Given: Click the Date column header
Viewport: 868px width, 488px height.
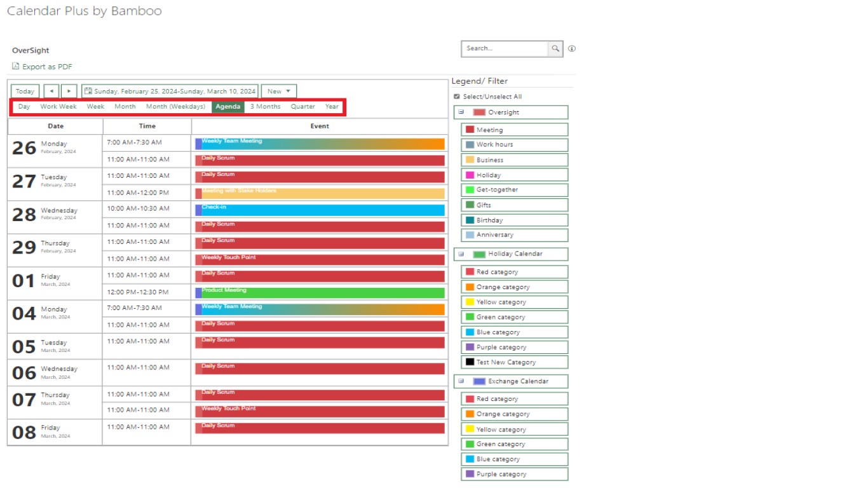Looking at the screenshot, I should click(55, 126).
